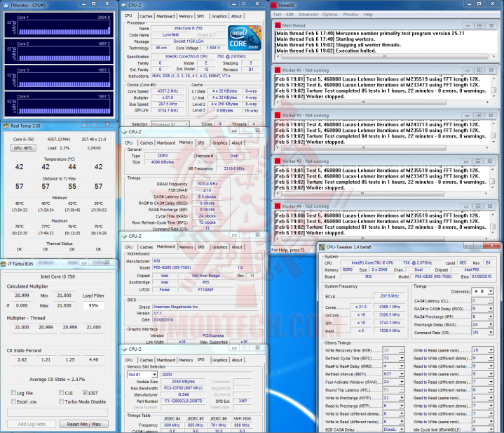Open Write to Read (same rank) dropdown

point(491,350)
